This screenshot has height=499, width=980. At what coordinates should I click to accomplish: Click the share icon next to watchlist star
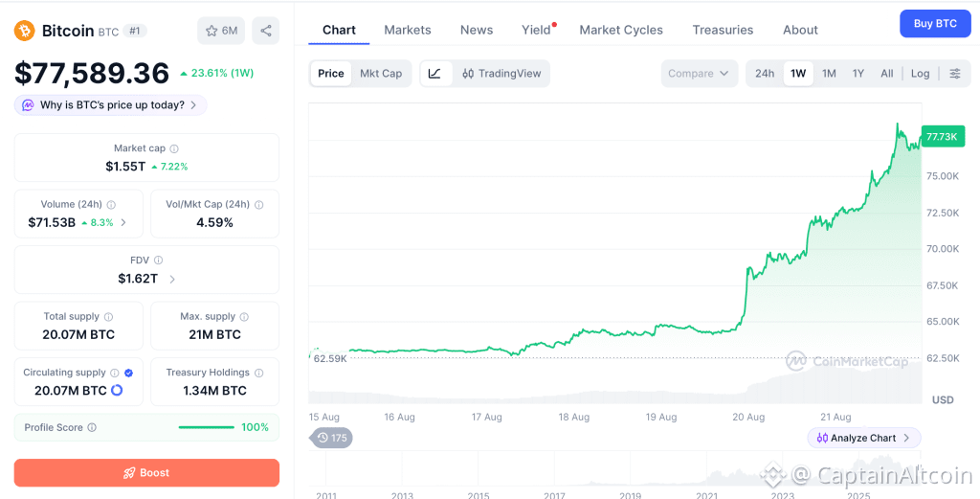pos(266,31)
